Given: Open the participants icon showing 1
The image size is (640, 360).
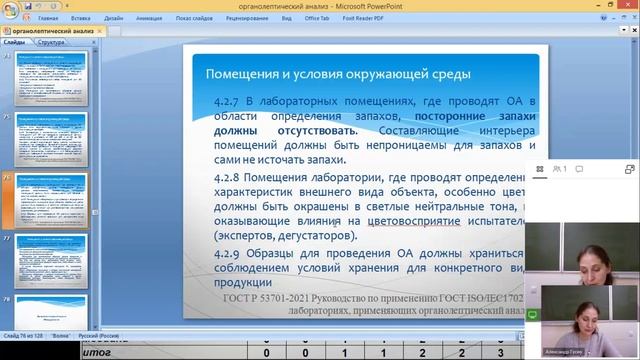Looking at the screenshot, I should [560, 169].
